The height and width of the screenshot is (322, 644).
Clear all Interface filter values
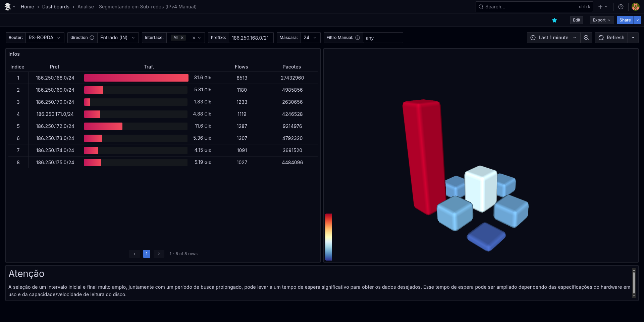194,38
